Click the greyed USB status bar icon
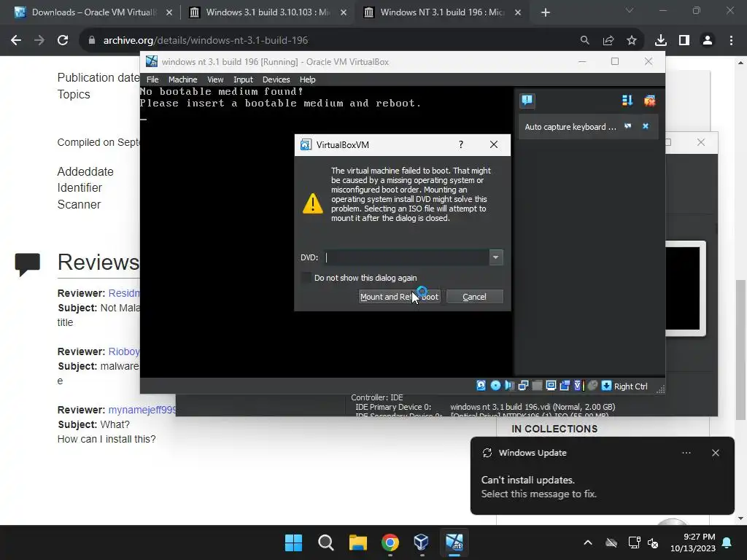 click(x=537, y=386)
